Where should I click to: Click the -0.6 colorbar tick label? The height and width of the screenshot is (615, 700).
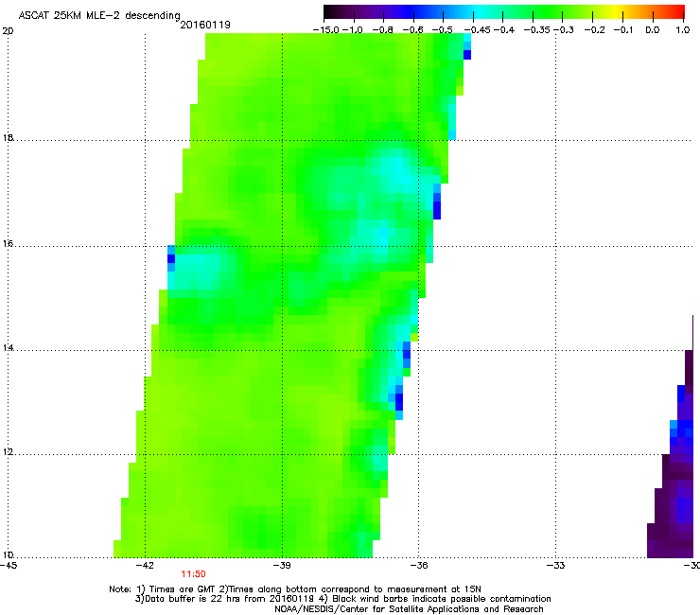click(413, 30)
